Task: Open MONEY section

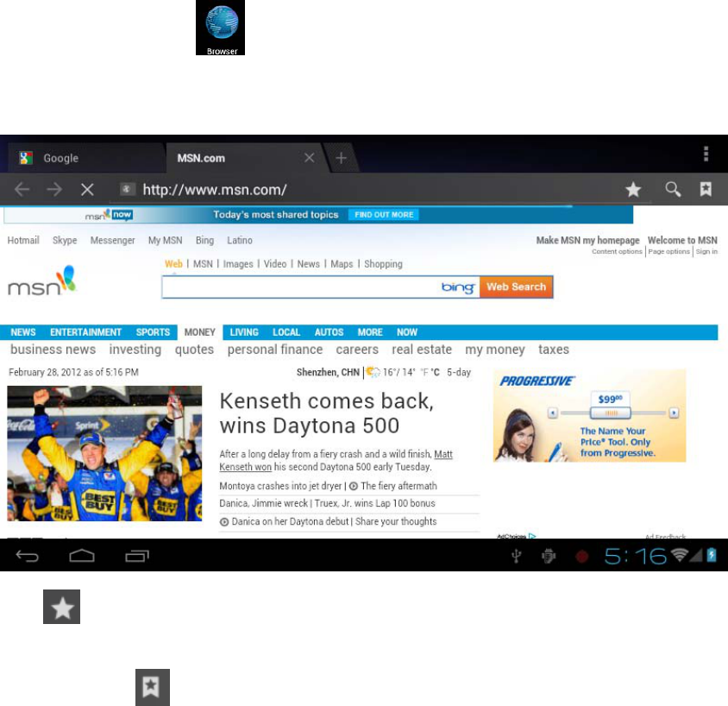Action: (199, 332)
